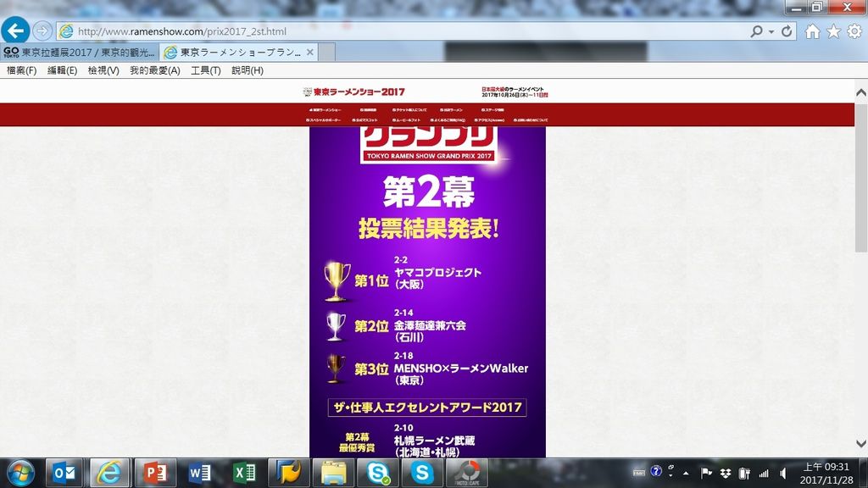Open the Windows Start button
Image resolution: width=868 pixels, height=488 pixels.
click(20, 473)
